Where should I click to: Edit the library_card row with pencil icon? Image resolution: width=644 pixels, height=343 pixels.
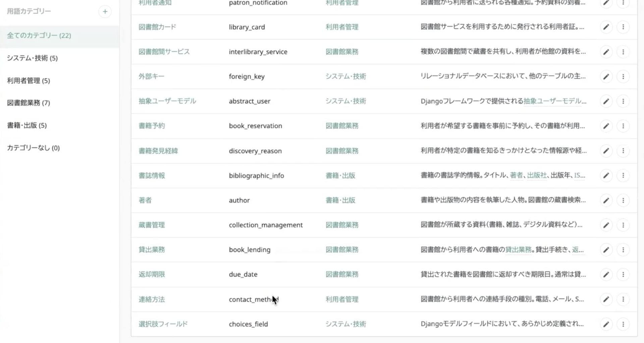click(606, 27)
